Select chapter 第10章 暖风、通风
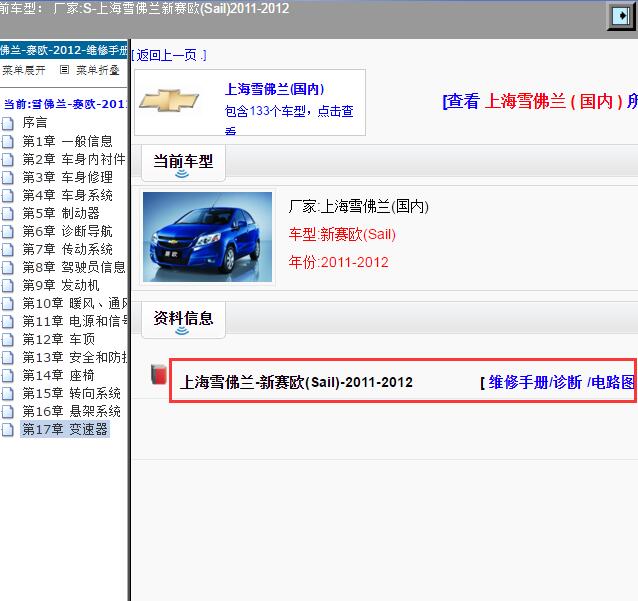The image size is (638, 601). tap(75, 303)
